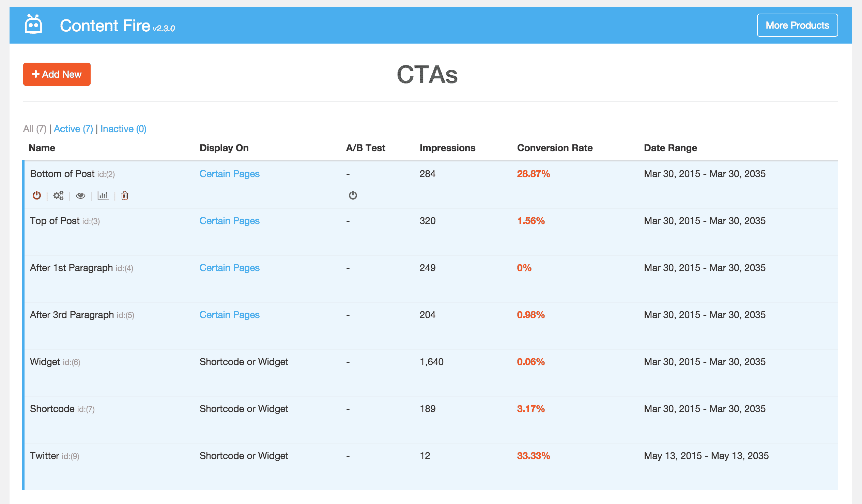Click the CTAs page heading

(x=427, y=75)
